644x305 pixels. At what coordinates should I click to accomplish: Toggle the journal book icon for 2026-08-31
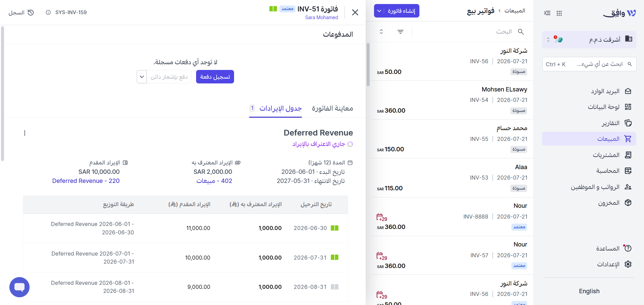click(334, 287)
